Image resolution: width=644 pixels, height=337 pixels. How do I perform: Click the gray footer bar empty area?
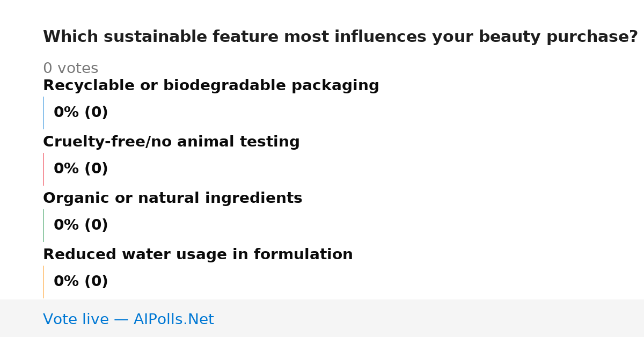click(x=429, y=318)
